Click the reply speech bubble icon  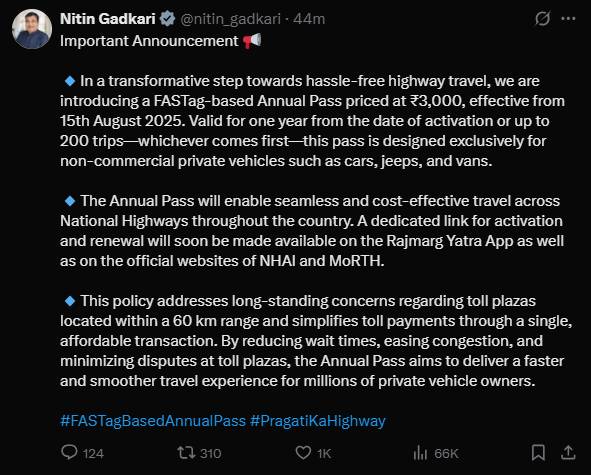tap(69, 452)
